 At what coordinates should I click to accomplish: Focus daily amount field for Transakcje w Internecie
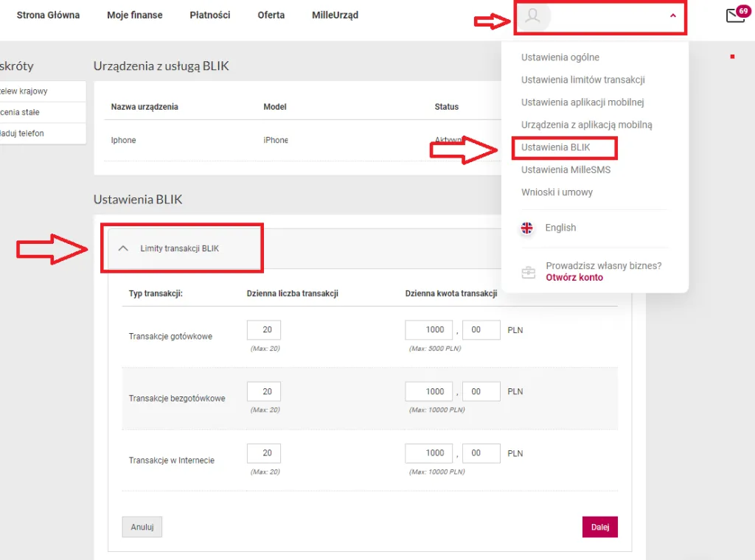pos(431,453)
